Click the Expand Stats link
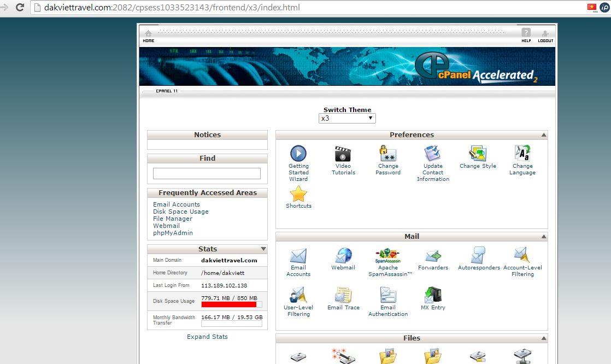Image resolution: width=611 pixels, height=364 pixels. pyautogui.click(x=207, y=337)
